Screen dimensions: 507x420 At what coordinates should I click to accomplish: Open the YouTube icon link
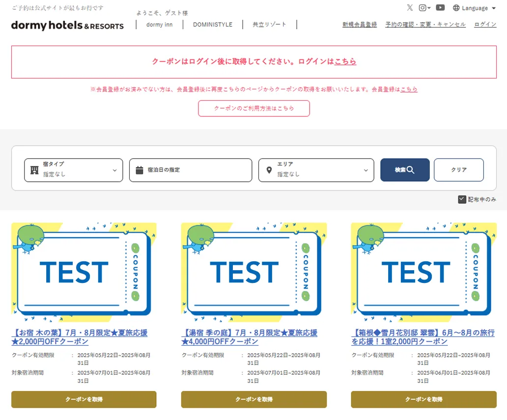click(440, 7)
